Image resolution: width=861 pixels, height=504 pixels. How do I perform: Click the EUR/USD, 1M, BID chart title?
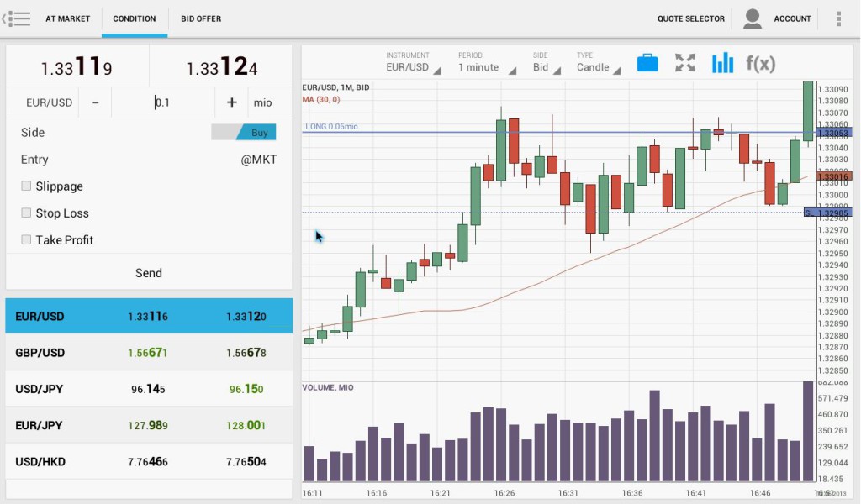pos(335,87)
